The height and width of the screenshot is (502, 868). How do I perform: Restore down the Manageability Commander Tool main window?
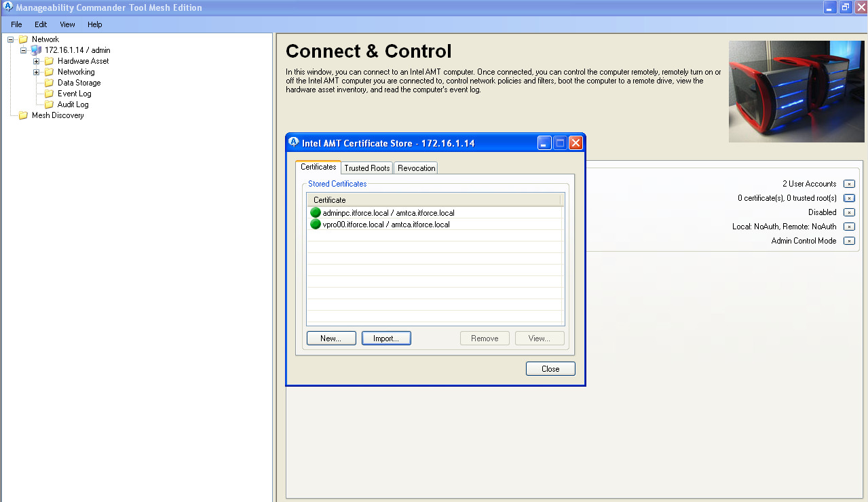point(846,7)
